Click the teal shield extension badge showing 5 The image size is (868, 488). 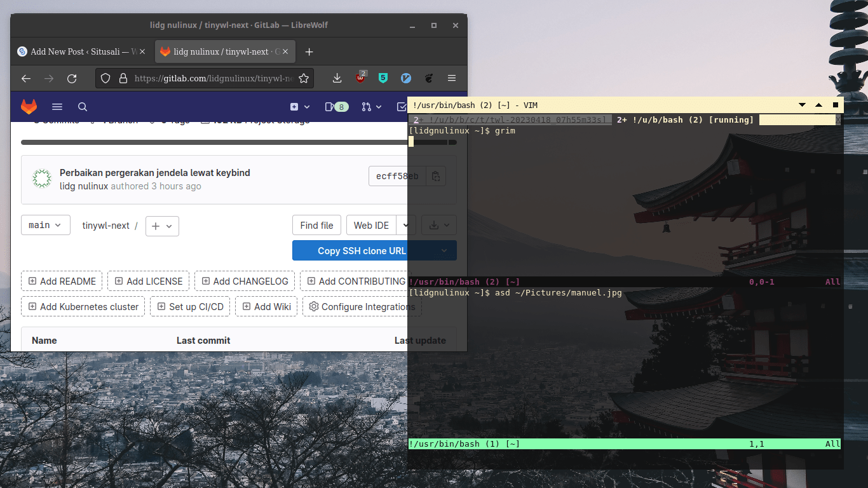[383, 78]
